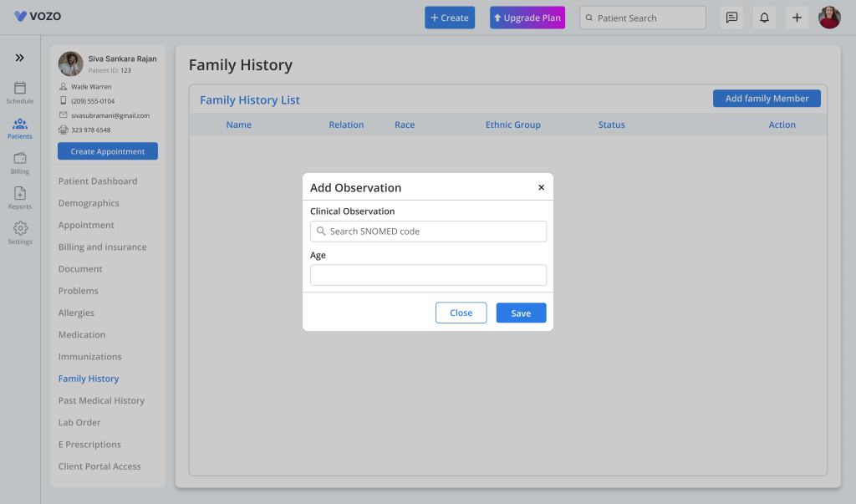Click the plus icon in top bar
This screenshot has height=504, width=856.
(x=797, y=18)
